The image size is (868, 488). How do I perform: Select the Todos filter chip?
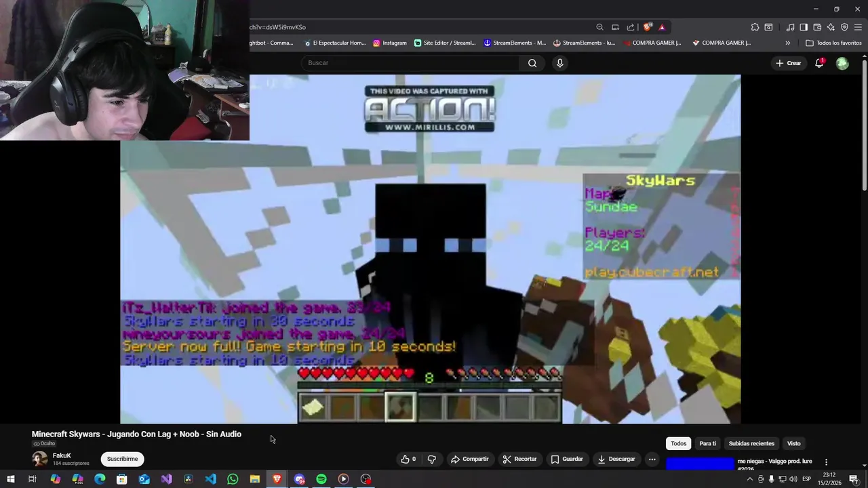pos(679,443)
